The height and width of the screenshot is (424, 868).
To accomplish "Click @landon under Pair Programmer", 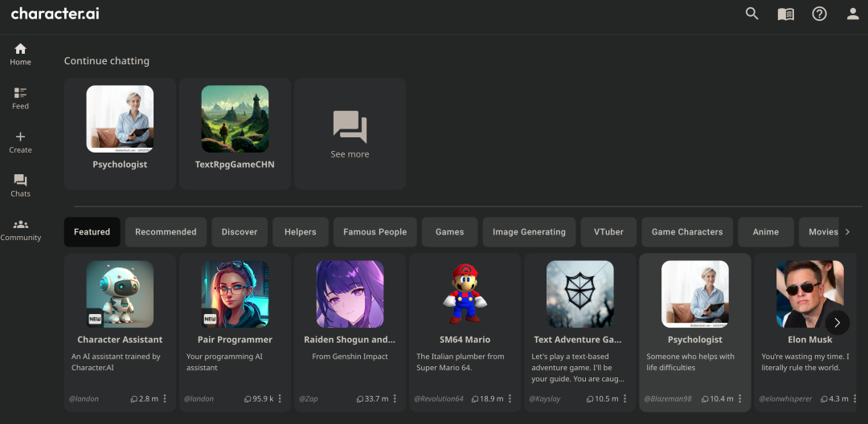I will [199, 398].
